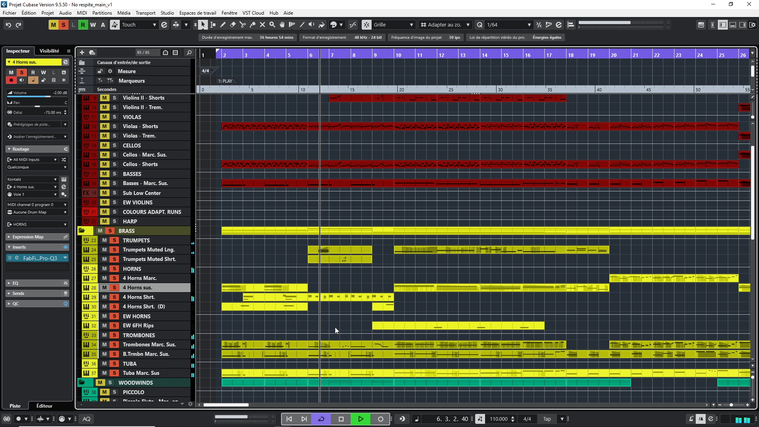759x427 pixels.
Task: Toggle the transport Cycle loop button
Action: 321,419
